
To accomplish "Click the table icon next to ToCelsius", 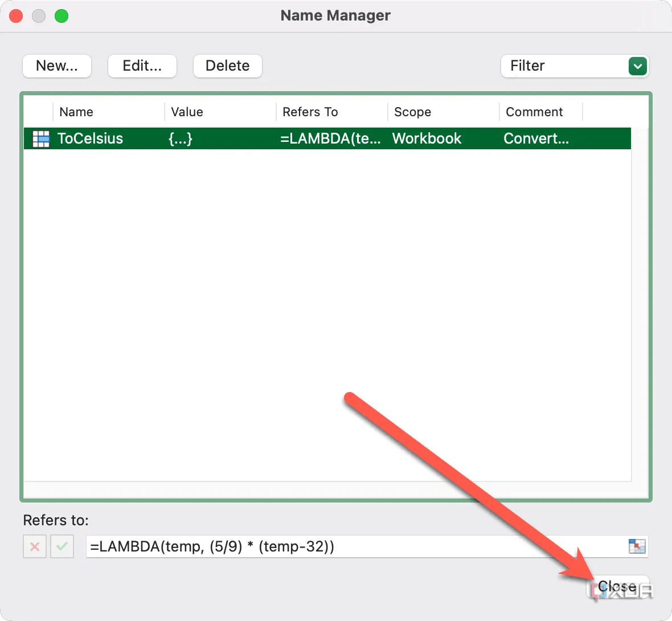I will [40, 138].
